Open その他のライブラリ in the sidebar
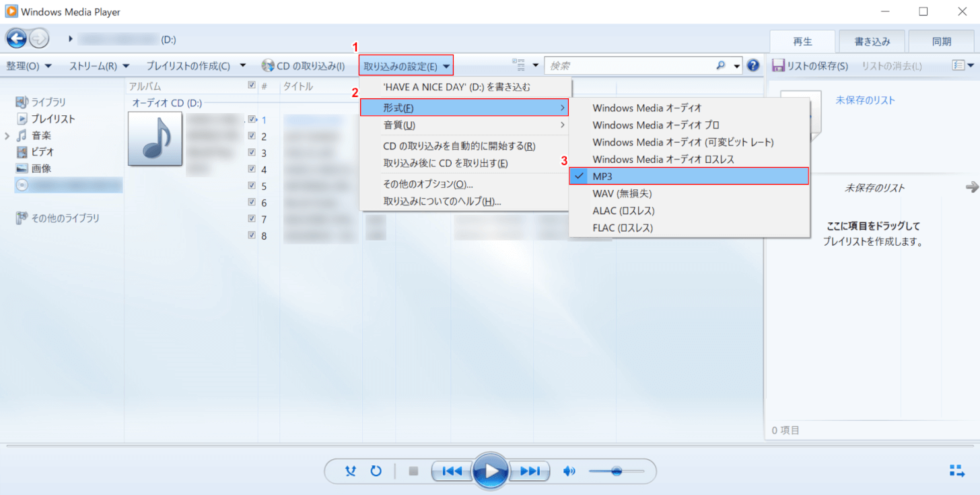The width and height of the screenshot is (980, 495). point(57,218)
